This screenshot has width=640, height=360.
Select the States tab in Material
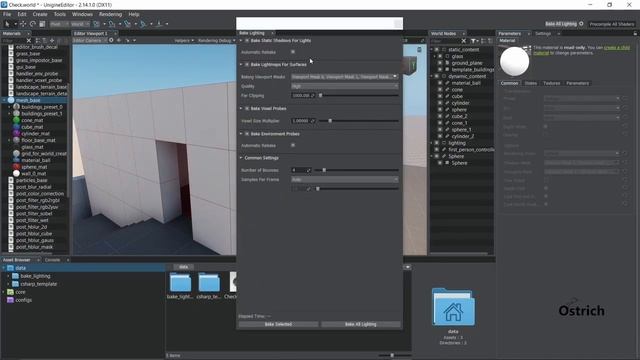tap(531, 83)
